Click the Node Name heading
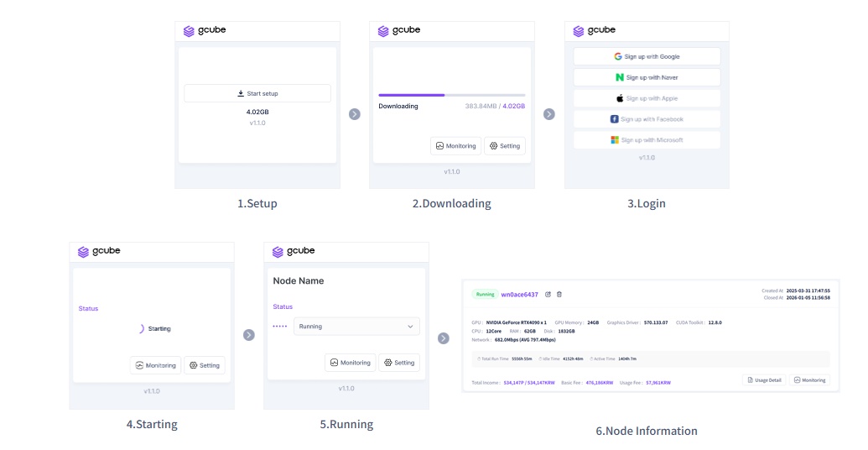Image resolution: width=868 pixels, height=450 pixels. point(299,281)
